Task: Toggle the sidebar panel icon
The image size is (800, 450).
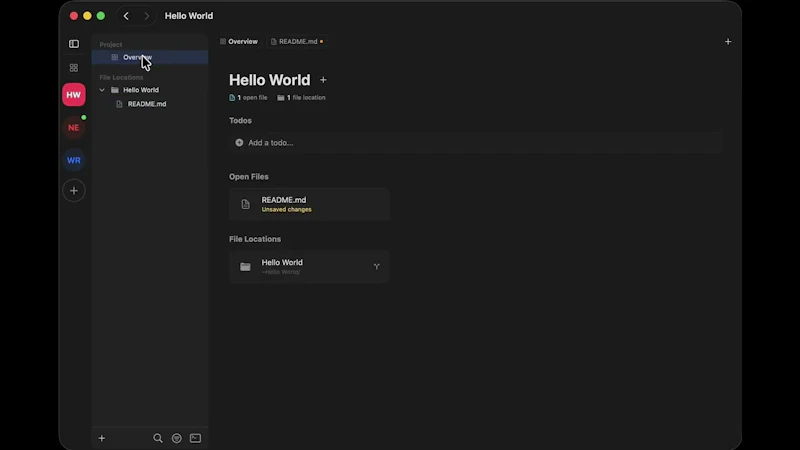Action: tap(74, 44)
